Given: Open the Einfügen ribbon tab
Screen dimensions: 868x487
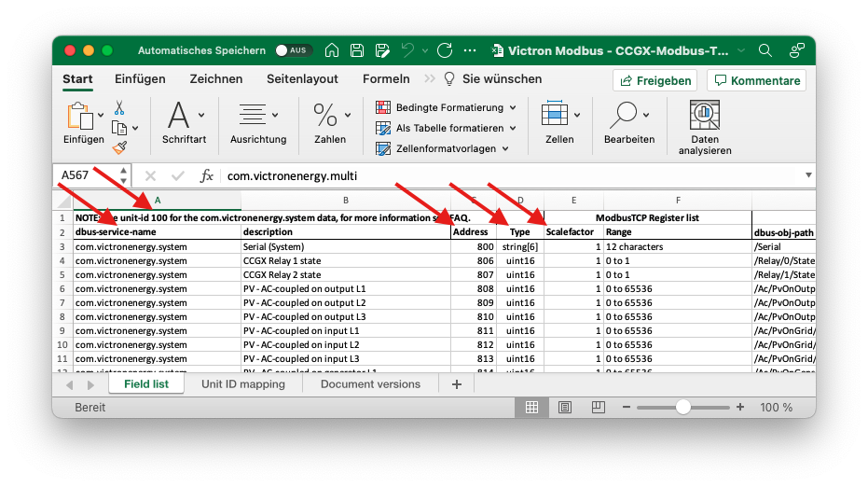Looking at the screenshot, I should point(140,79).
